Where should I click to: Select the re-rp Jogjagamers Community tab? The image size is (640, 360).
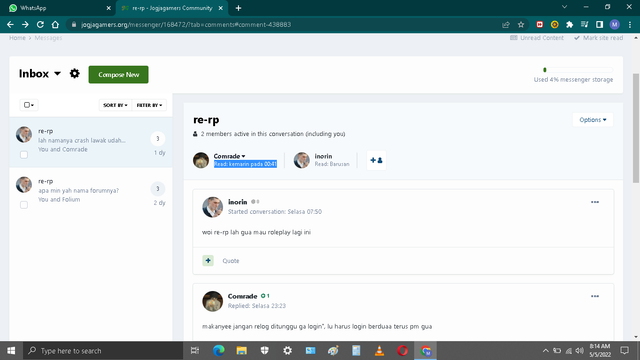click(x=171, y=8)
